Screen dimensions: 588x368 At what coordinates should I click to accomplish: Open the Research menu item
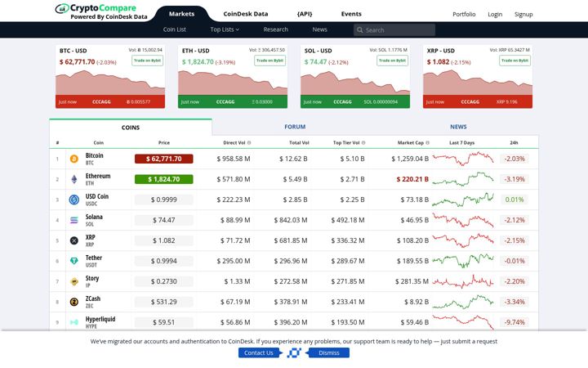point(276,29)
